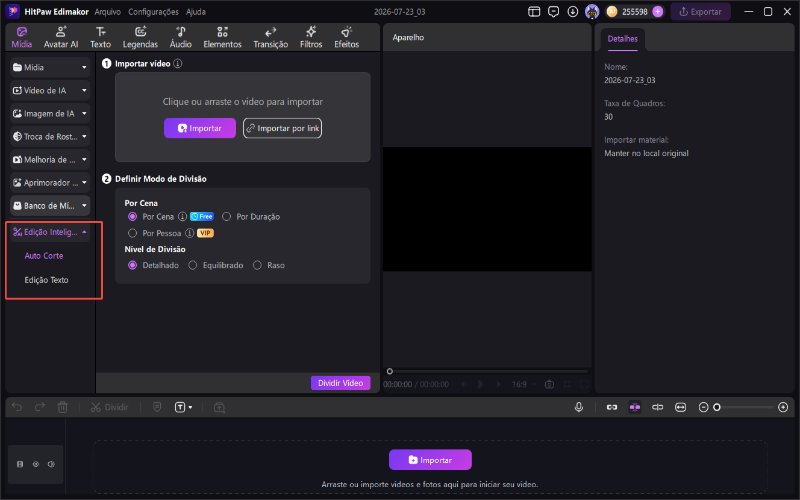The height and width of the screenshot is (500, 800).
Task: Click the snapshot camera icon under preview
Action: click(549, 384)
